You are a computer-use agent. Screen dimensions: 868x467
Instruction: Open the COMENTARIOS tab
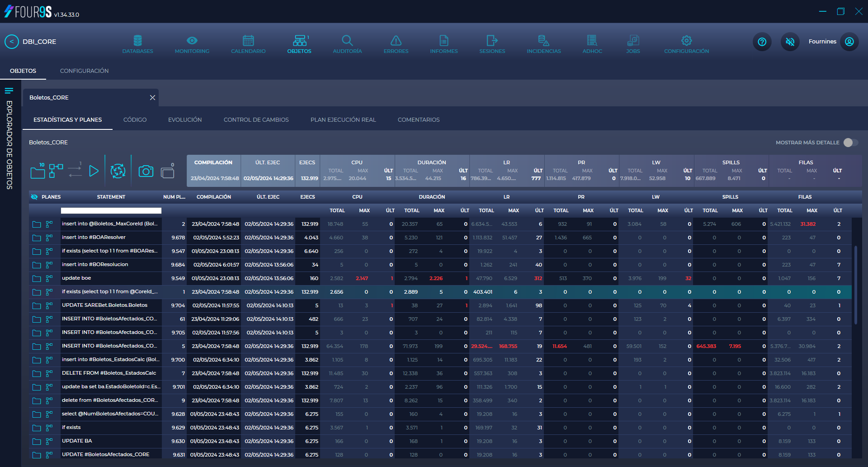point(418,119)
